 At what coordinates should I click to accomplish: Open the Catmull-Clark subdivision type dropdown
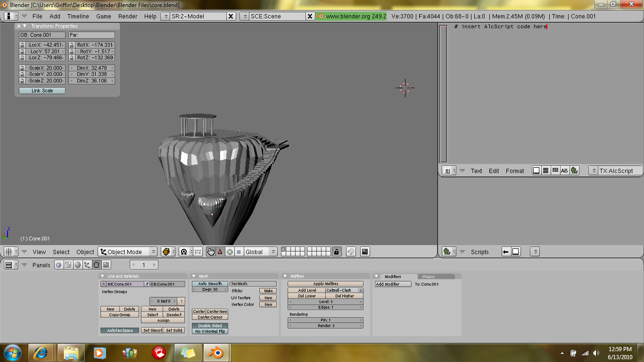[344, 290]
